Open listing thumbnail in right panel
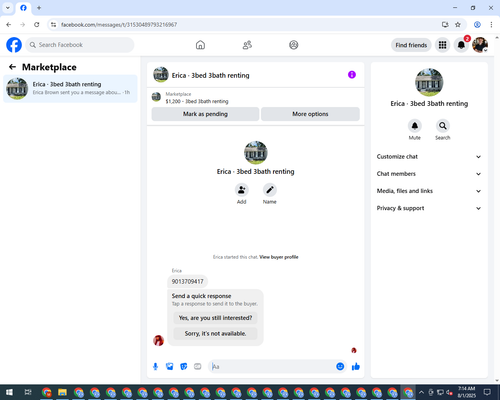The width and height of the screenshot is (500, 400). 429,82
